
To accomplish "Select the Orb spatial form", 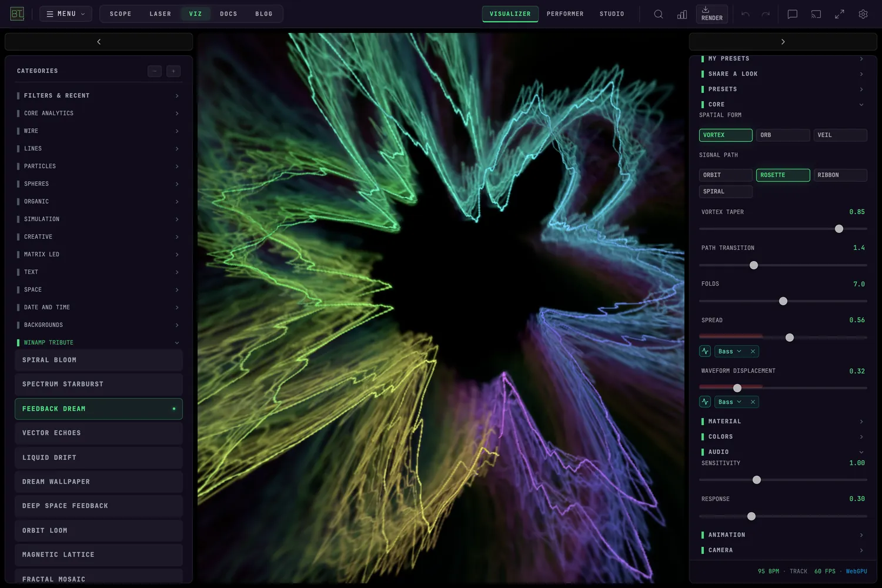I will [x=783, y=135].
